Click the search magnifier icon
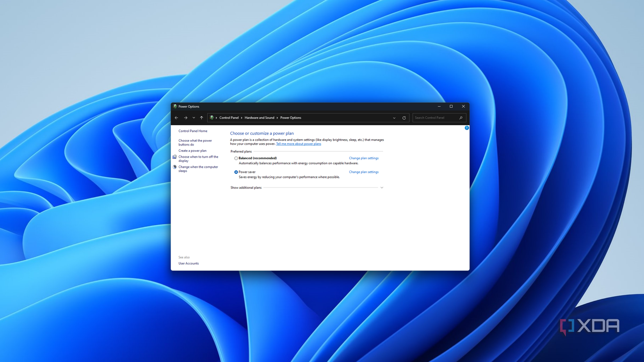This screenshot has width=644, height=362. tap(461, 118)
